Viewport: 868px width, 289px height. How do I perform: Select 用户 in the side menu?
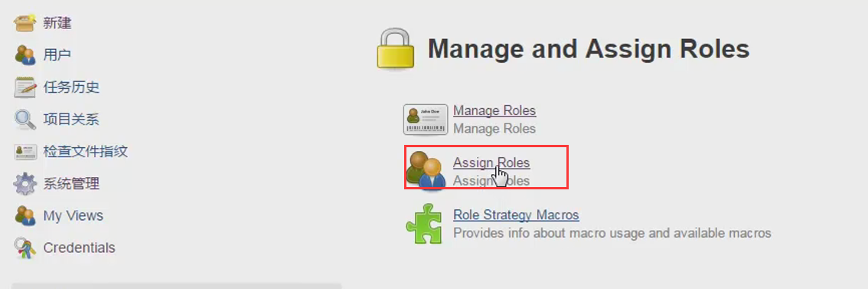point(57,55)
